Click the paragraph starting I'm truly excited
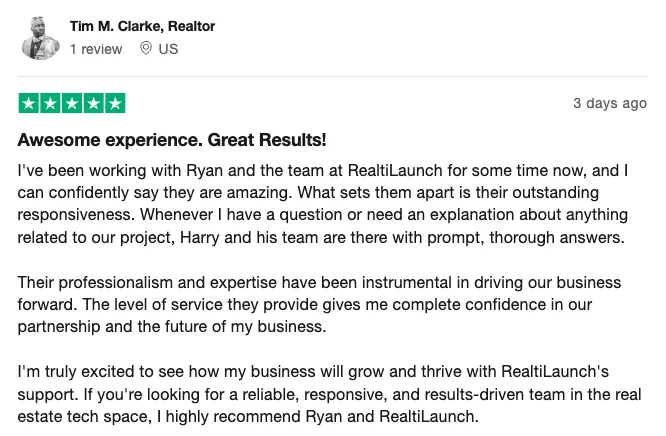Image resolution: width=666 pixels, height=436 pixels. (329, 394)
